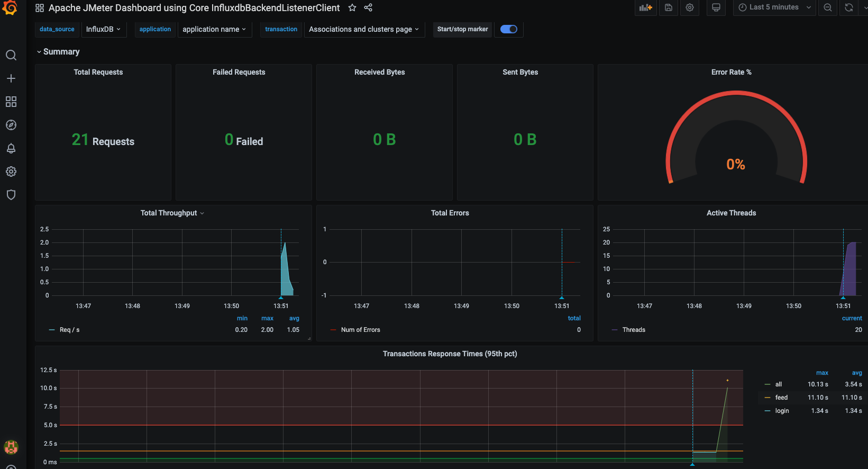Screen dimensions: 868x469
Task: Click the data_source variable label
Action: (x=57, y=29)
